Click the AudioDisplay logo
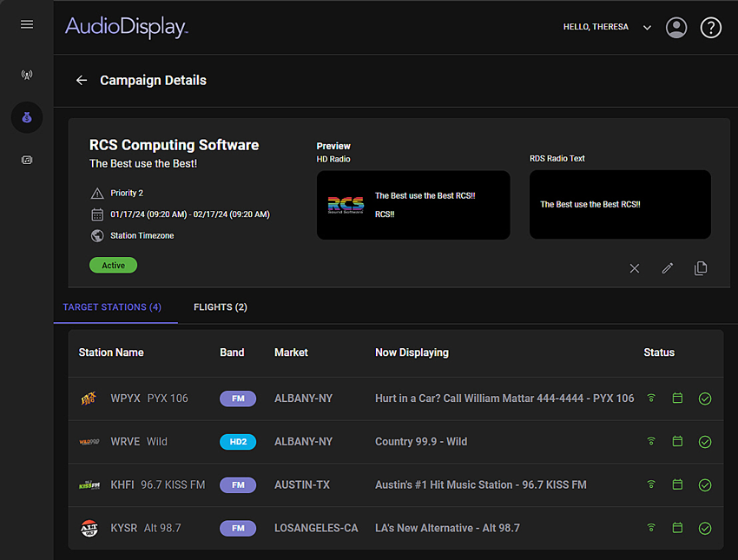The width and height of the screenshot is (738, 560). click(126, 27)
